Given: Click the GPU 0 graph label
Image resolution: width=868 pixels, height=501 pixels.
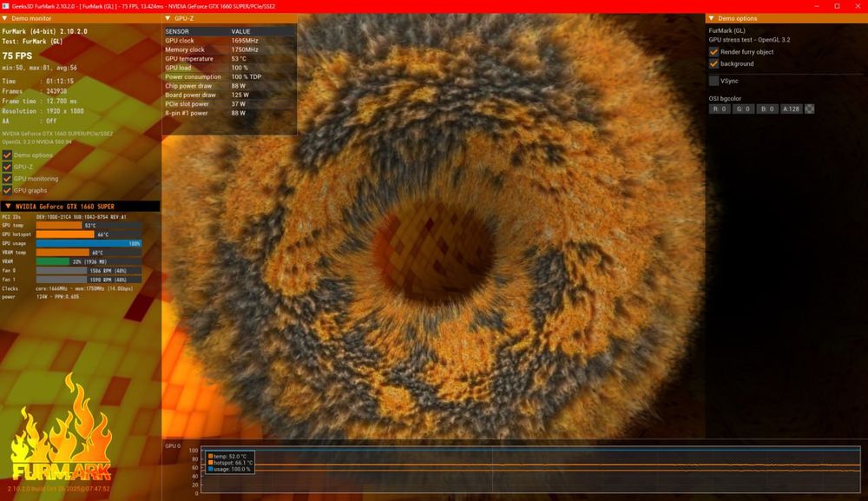Looking at the screenshot, I should tap(173, 445).
